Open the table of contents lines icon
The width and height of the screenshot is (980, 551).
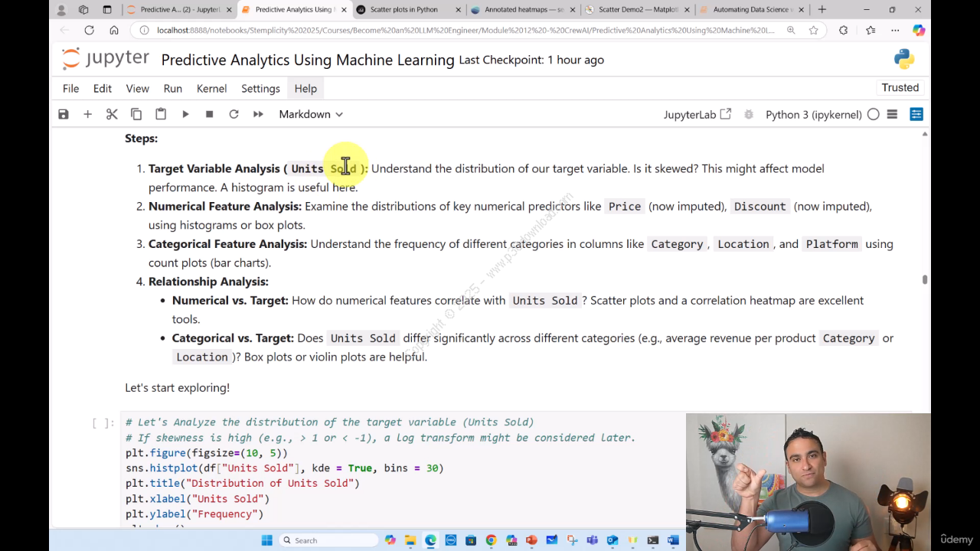(x=892, y=114)
